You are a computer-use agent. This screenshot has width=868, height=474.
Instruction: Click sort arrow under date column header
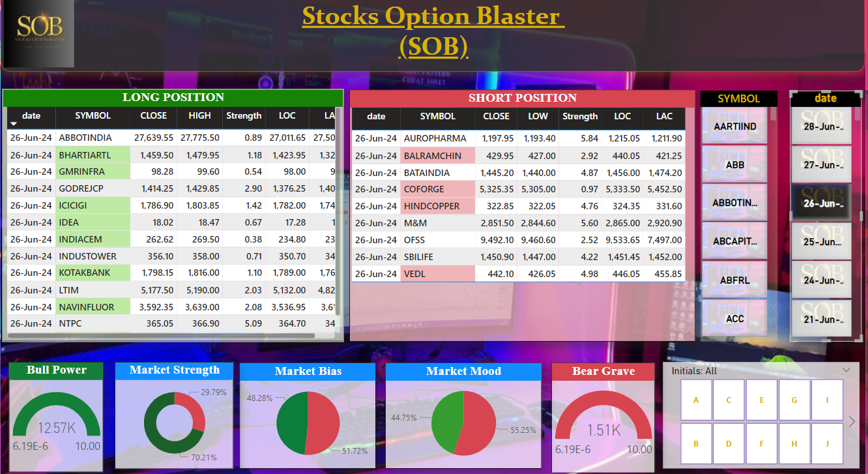(13, 124)
